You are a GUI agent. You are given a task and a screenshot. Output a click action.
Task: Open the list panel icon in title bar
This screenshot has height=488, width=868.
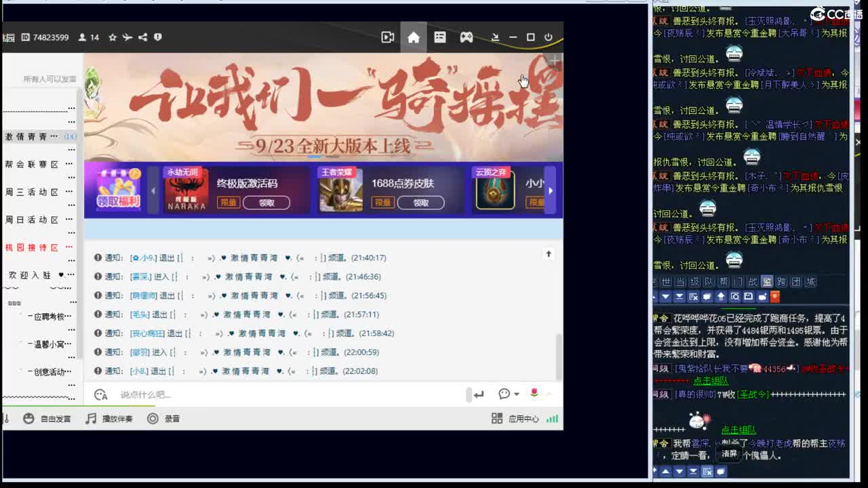click(440, 37)
